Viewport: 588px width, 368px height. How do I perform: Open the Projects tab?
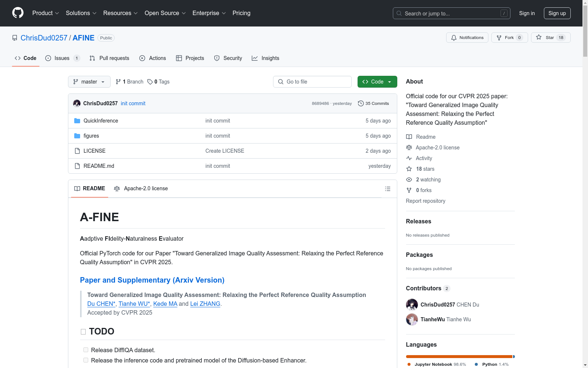pos(190,58)
